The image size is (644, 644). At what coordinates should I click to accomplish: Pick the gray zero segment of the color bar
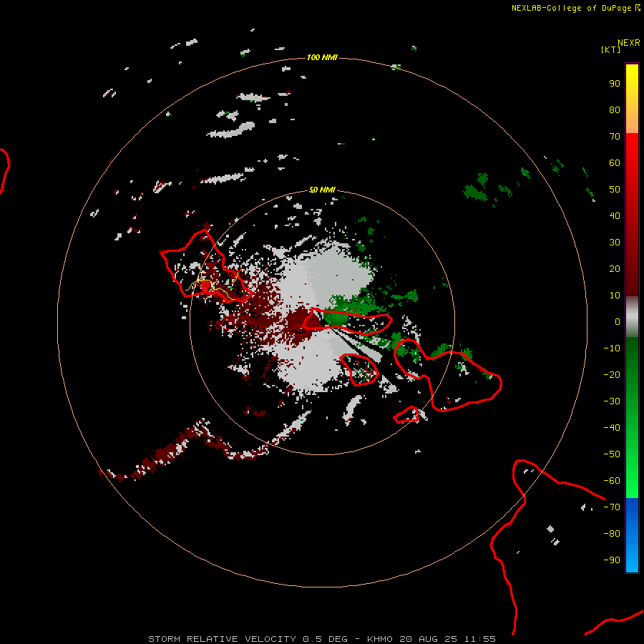pos(632,317)
